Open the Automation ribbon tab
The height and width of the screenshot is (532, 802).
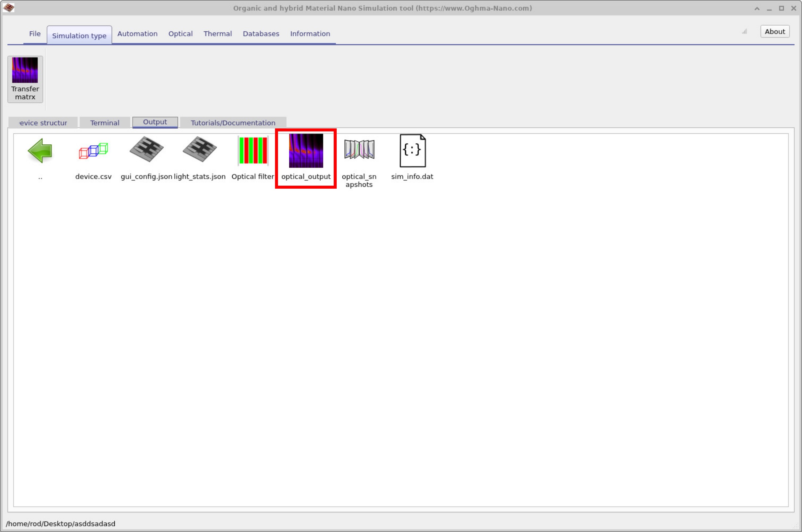137,33
